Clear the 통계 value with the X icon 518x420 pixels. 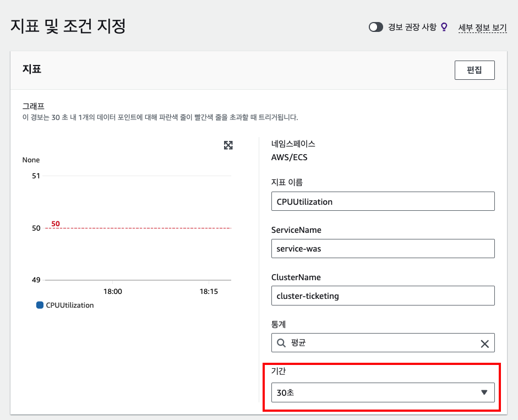(x=484, y=344)
